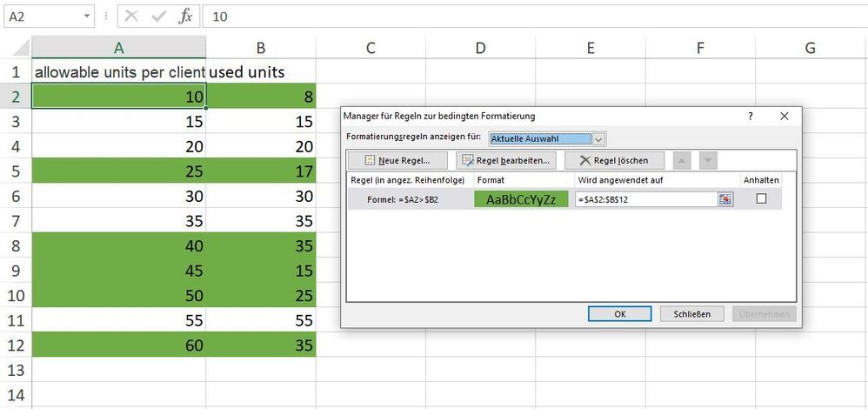Confirm the dialog with OK

coord(620,313)
